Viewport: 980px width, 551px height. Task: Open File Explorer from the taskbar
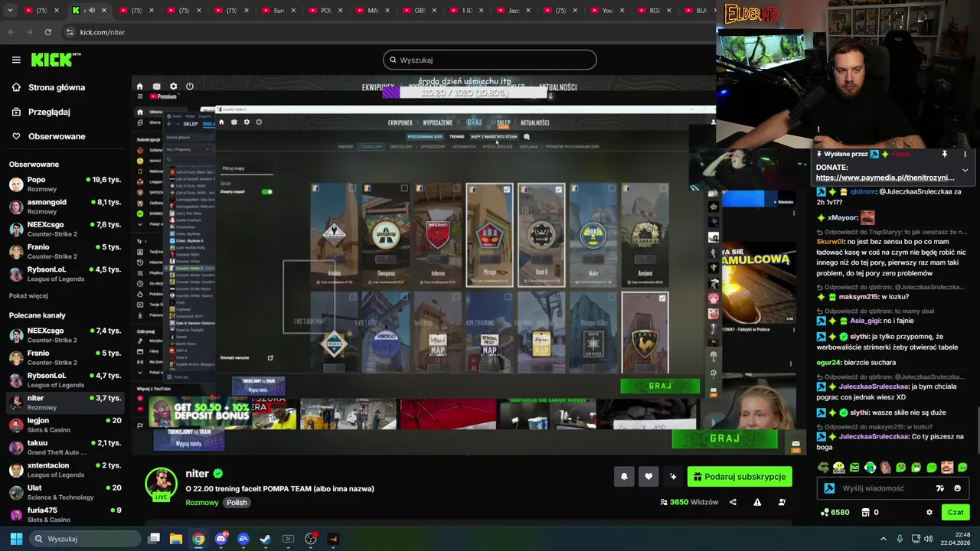[x=176, y=539]
